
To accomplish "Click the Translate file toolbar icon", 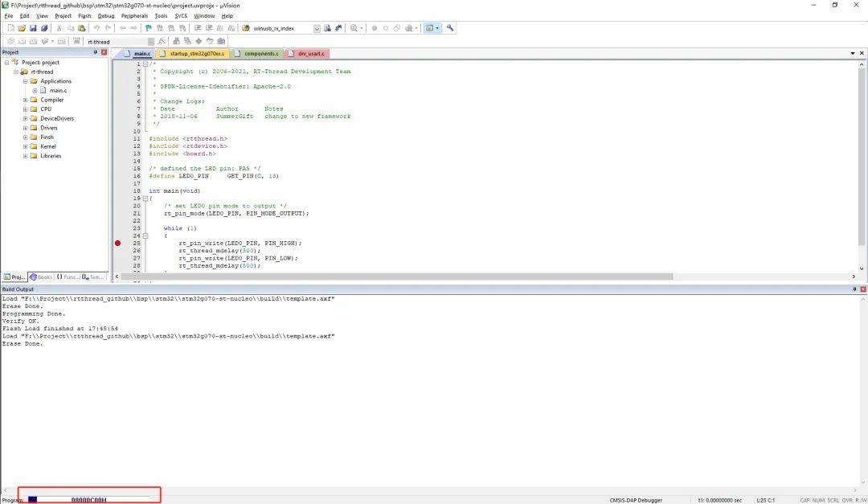I will tap(10, 42).
